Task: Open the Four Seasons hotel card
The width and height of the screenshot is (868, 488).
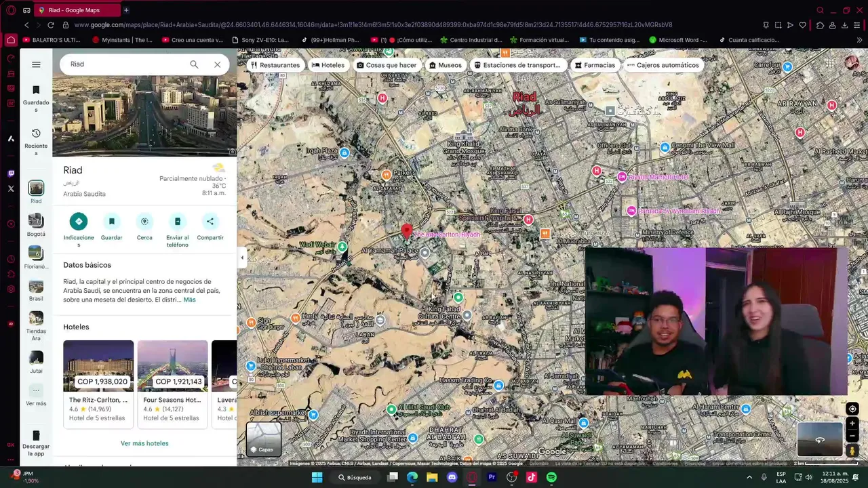Action: click(172, 383)
